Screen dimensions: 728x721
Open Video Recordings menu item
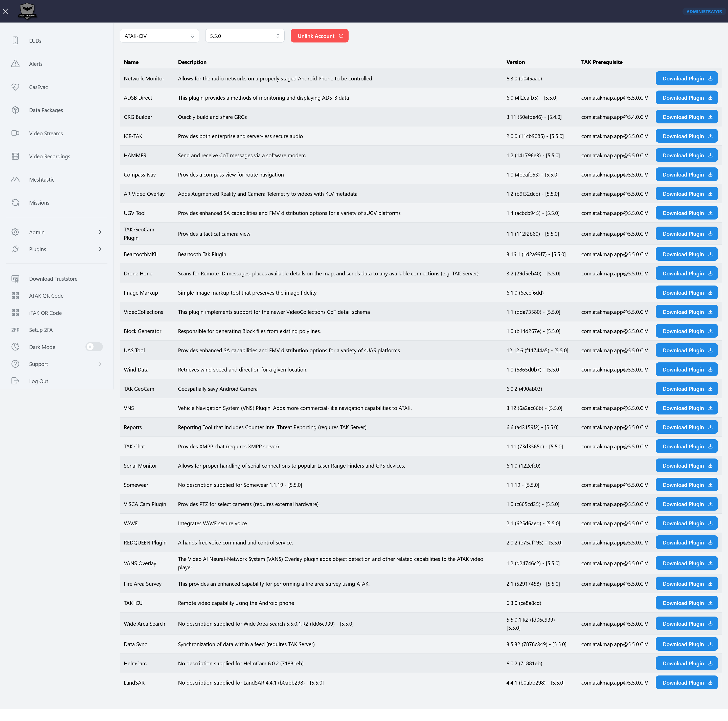click(x=49, y=156)
